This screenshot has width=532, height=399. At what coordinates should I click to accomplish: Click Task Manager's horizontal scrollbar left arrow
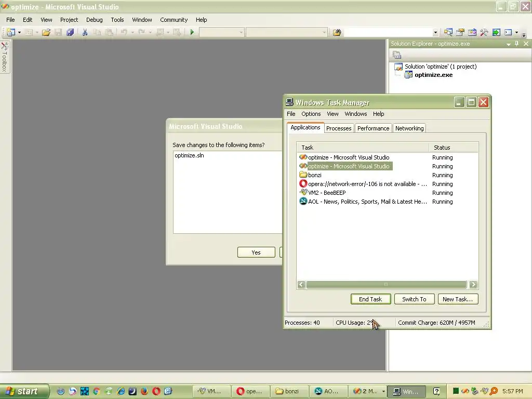point(301,284)
